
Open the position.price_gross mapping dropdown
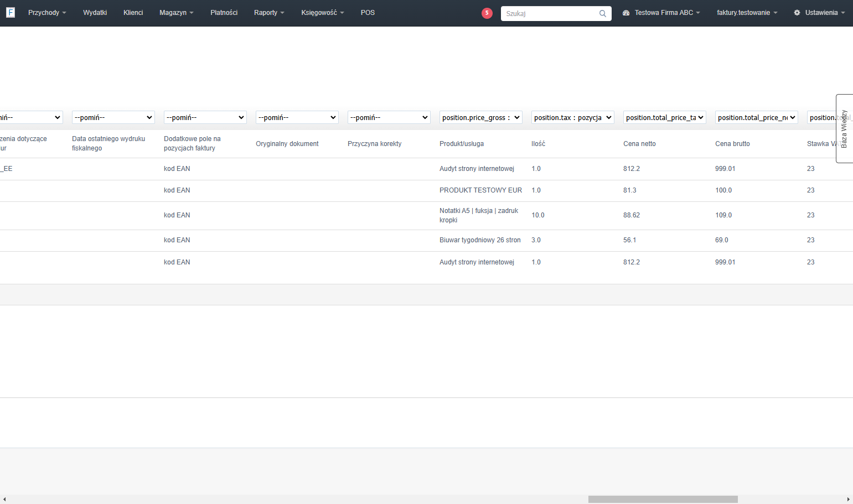pos(481,117)
